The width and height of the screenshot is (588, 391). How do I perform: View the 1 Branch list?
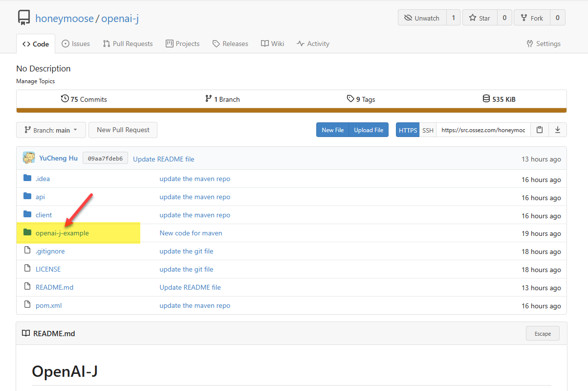coord(222,99)
